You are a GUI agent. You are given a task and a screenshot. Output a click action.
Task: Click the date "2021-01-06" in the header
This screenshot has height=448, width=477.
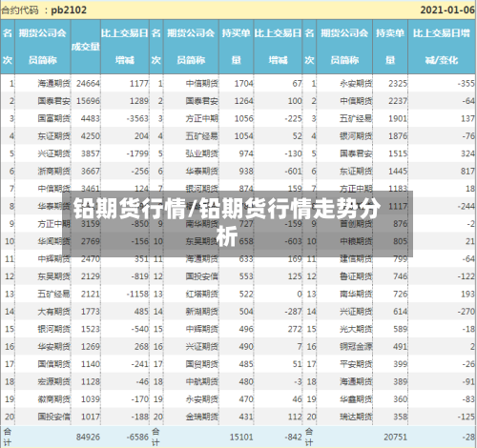point(447,10)
